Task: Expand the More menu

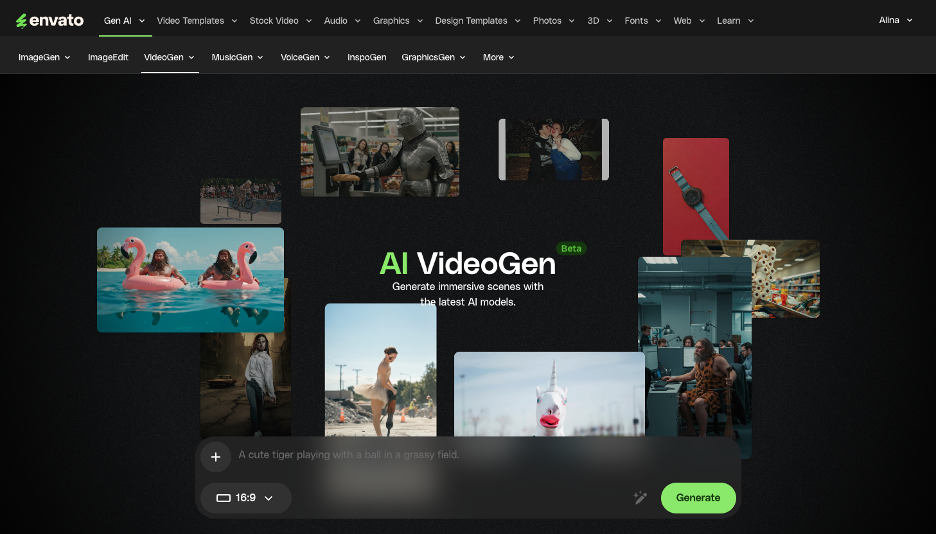Action: [498, 57]
